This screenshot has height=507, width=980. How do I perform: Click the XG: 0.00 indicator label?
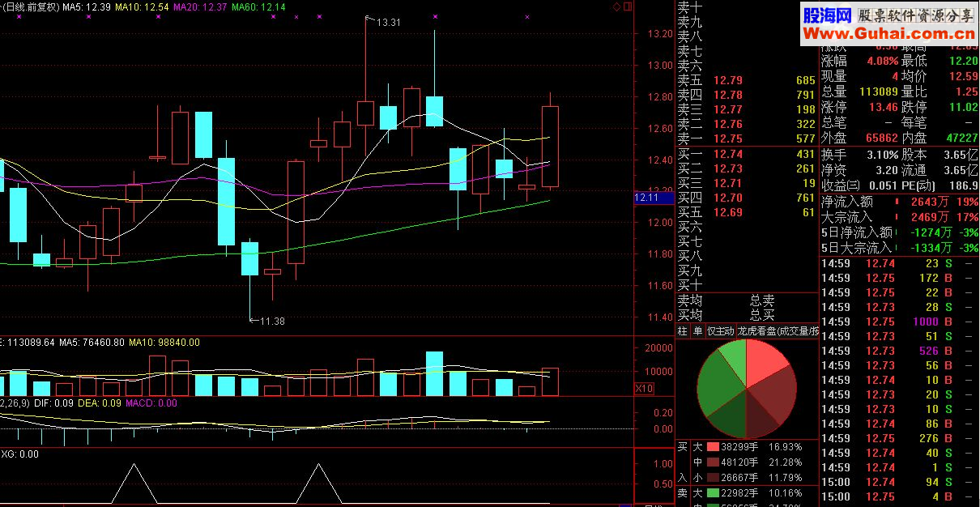tap(19, 454)
